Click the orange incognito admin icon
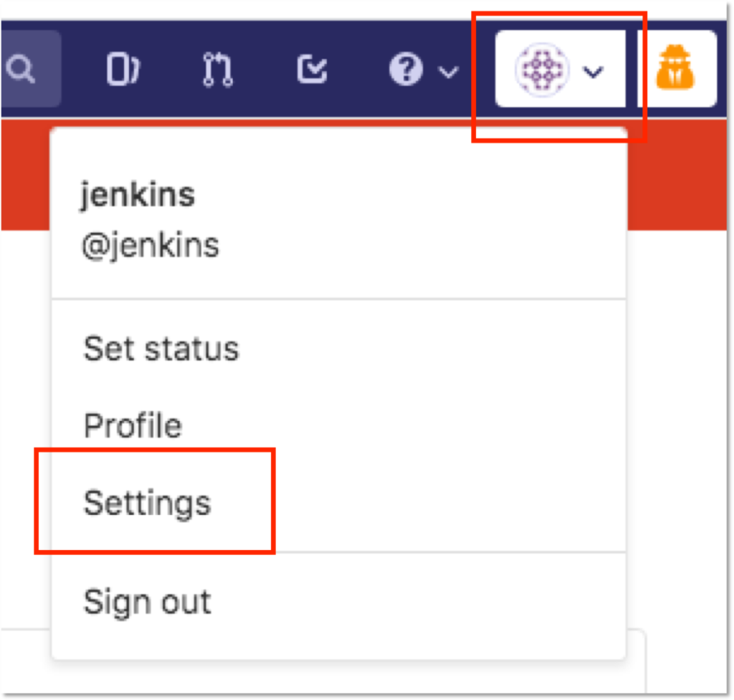 (x=675, y=67)
